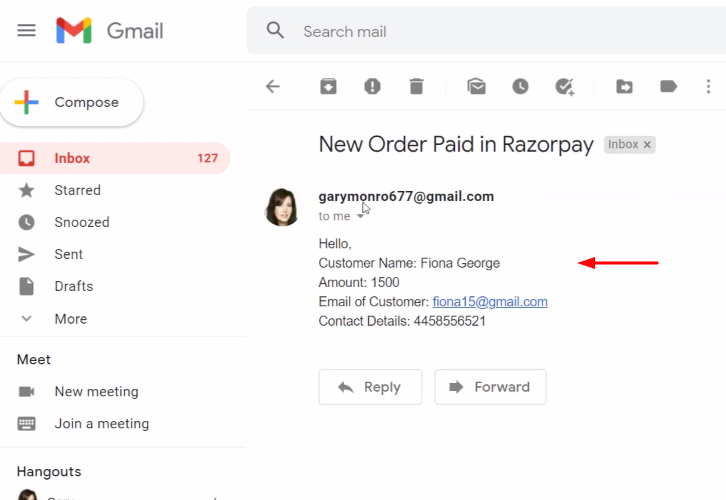Click the Starred star icon
The width and height of the screenshot is (726, 500).
pos(26,190)
